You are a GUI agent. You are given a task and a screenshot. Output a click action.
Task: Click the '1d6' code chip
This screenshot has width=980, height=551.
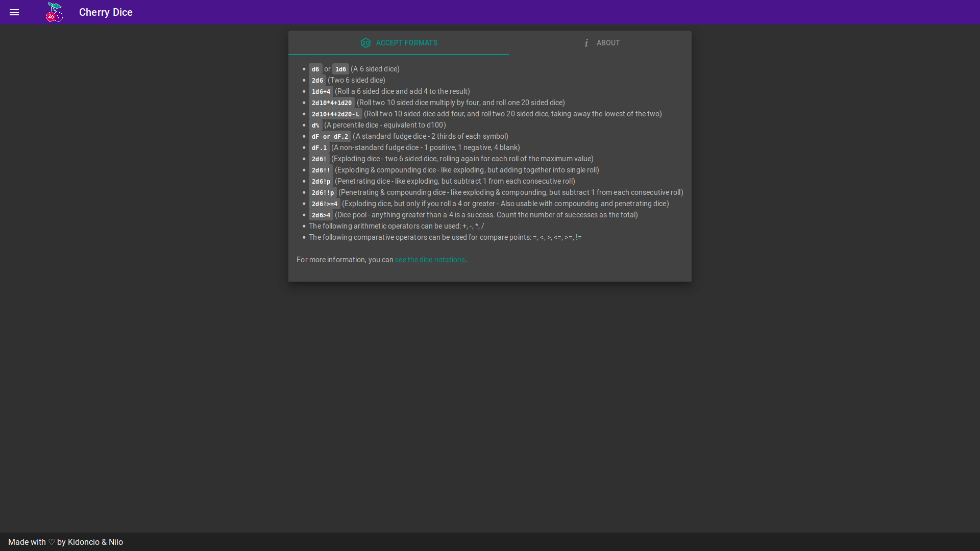click(340, 69)
